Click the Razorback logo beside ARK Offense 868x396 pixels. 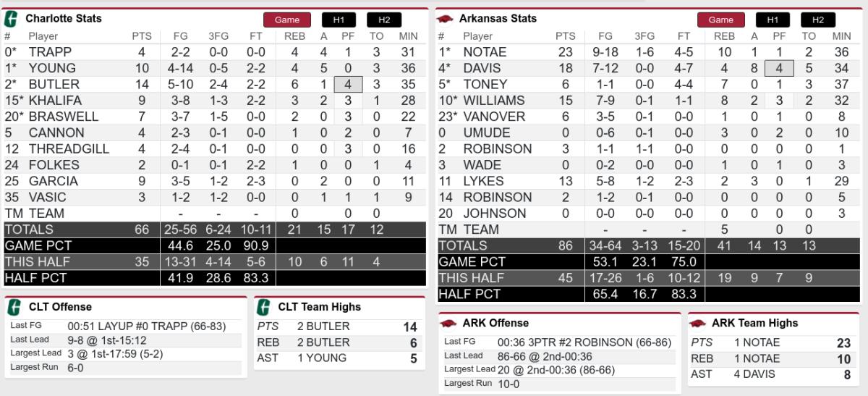(x=449, y=323)
